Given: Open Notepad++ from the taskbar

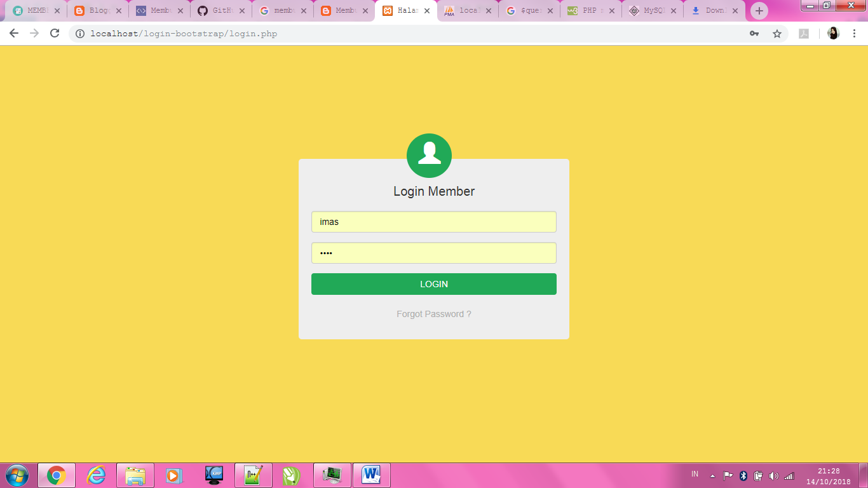Looking at the screenshot, I should [254, 475].
